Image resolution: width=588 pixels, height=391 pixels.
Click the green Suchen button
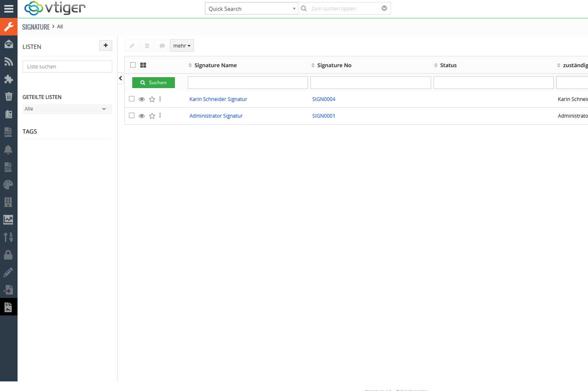(x=153, y=83)
